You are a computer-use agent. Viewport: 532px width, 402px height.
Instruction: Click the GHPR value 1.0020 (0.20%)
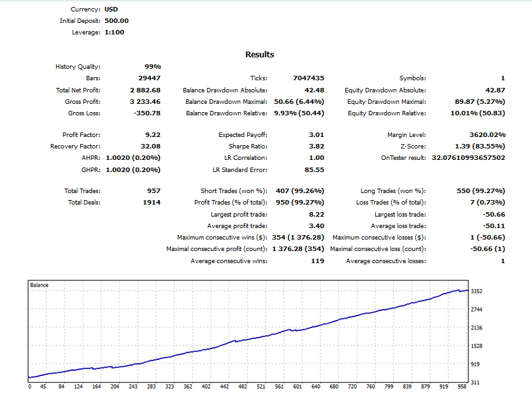pyautogui.click(x=133, y=170)
